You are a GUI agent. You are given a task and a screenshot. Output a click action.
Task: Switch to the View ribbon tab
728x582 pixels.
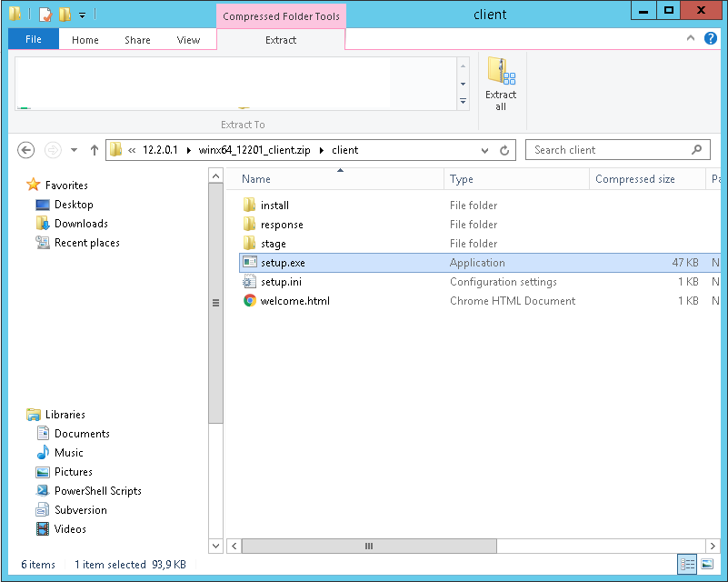188,40
